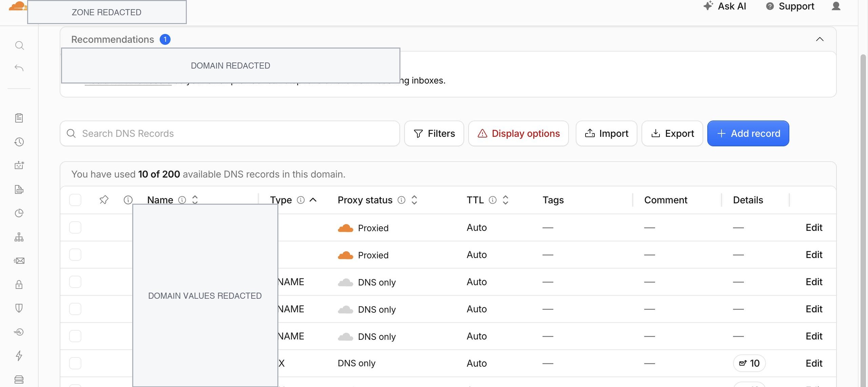
Task: Click the Comment column header
Action: 666,200
